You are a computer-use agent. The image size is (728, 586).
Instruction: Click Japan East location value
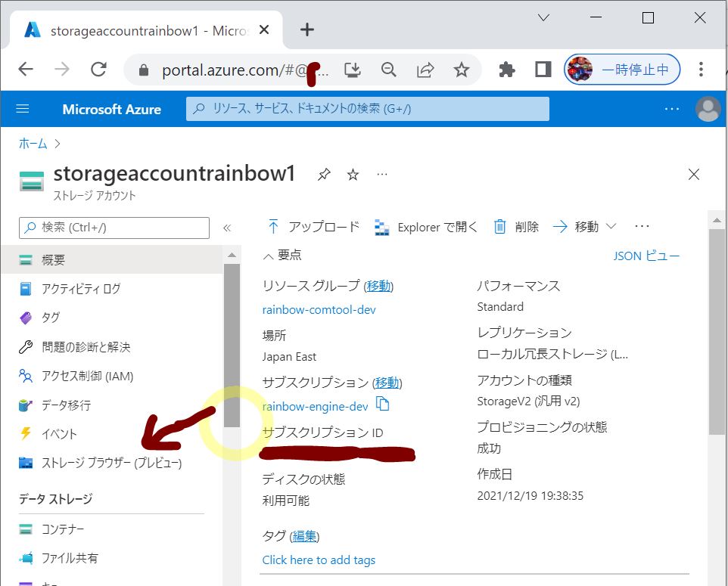pos(289,357)
